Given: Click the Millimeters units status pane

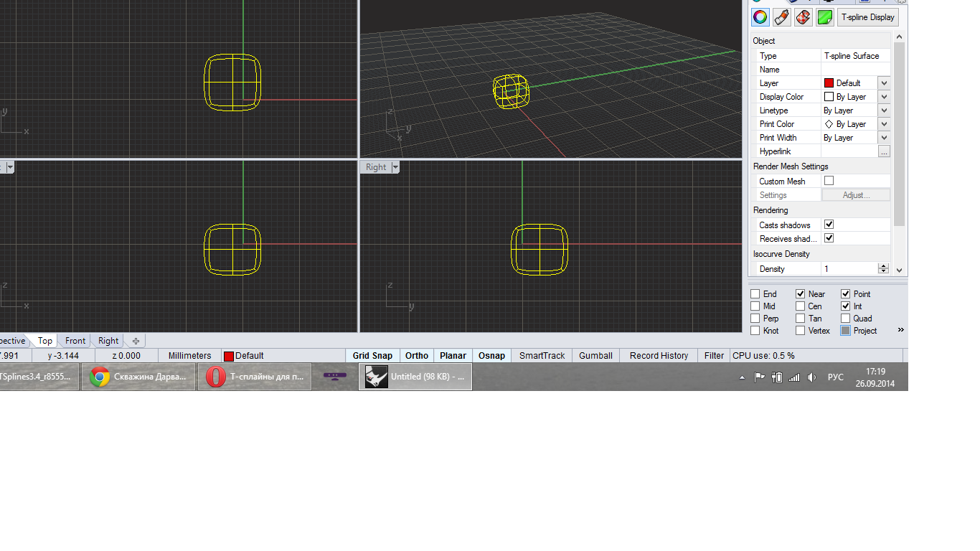Looking at the screenshot, I should coord(189,356).
